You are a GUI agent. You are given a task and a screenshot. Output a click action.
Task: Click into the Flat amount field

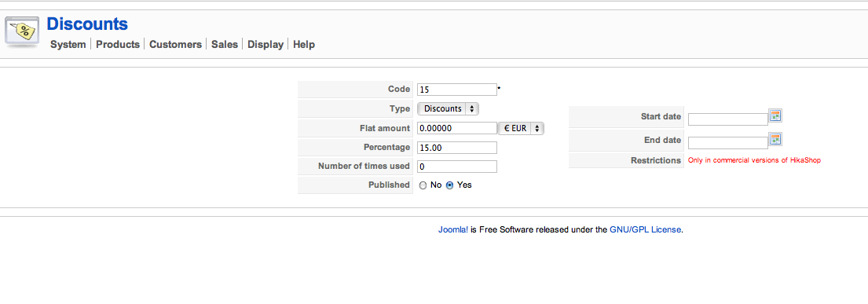[457, 129]
